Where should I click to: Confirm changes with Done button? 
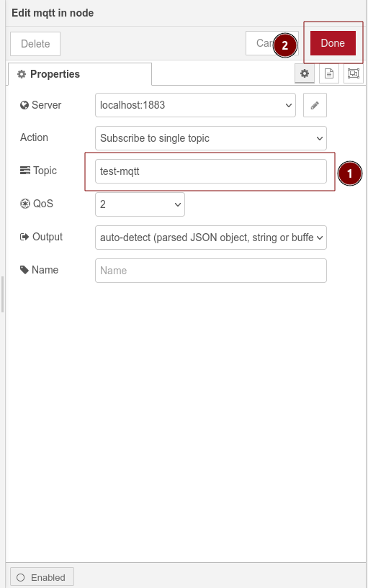click(333, 43)
